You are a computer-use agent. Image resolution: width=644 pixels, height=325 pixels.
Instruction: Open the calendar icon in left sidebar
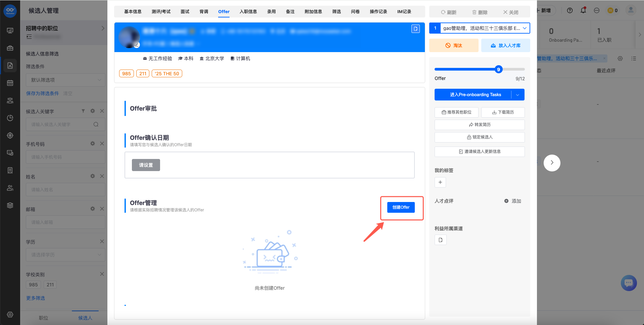point(10,83)
